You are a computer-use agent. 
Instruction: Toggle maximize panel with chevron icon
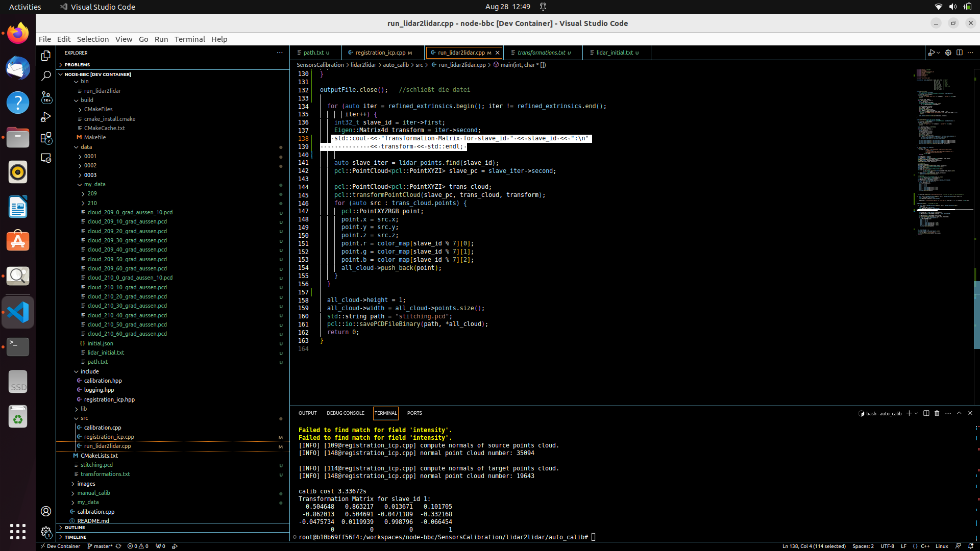960,413
